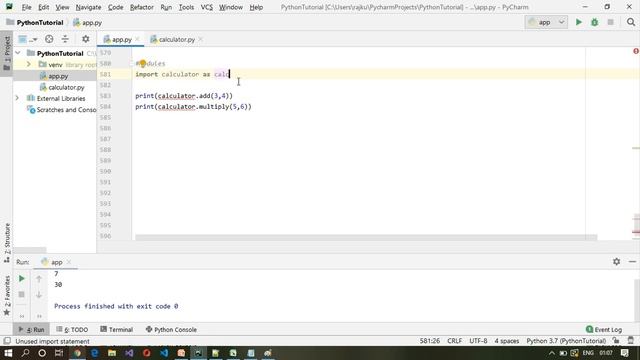This screenshot has width=640, height=360.
Task: Open the UTF-8 encoding selector
Action: 478,341
